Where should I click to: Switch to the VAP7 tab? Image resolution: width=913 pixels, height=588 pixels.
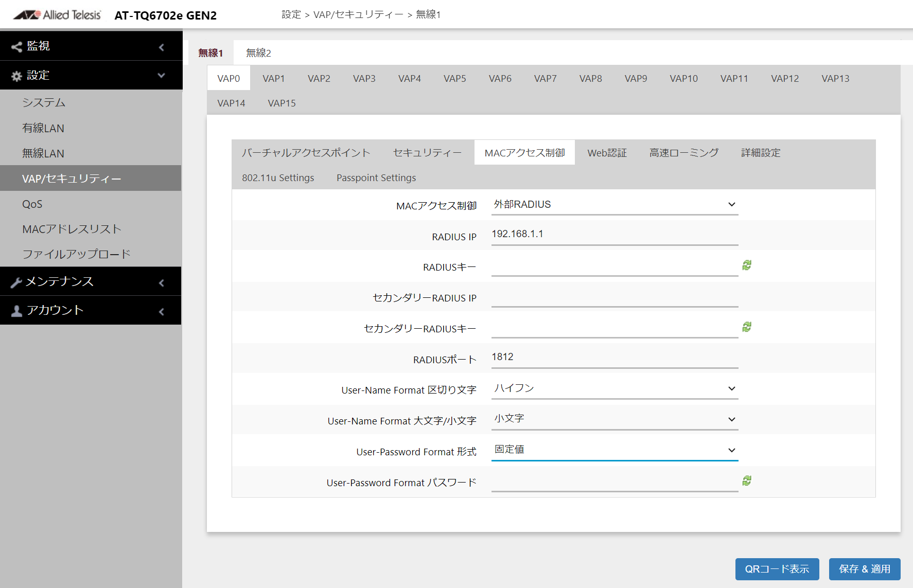click(x=546, y=79)
